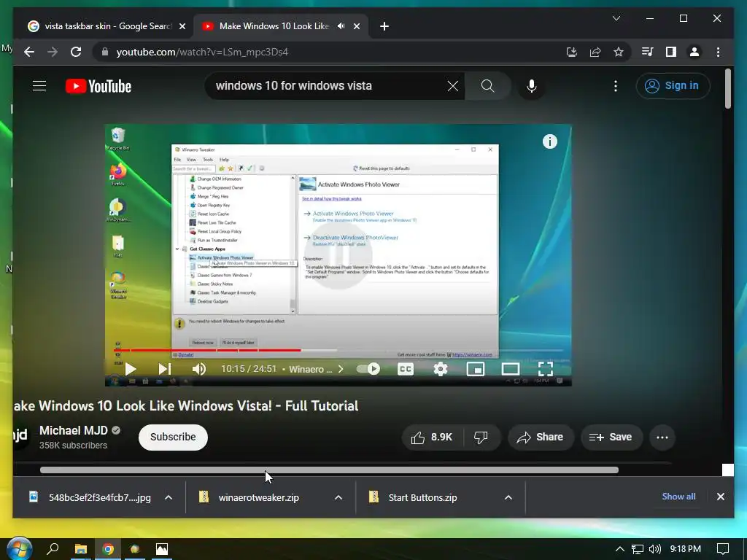747x560 pixels.
Task: Enter full screen mode
Action: [546, 369]
